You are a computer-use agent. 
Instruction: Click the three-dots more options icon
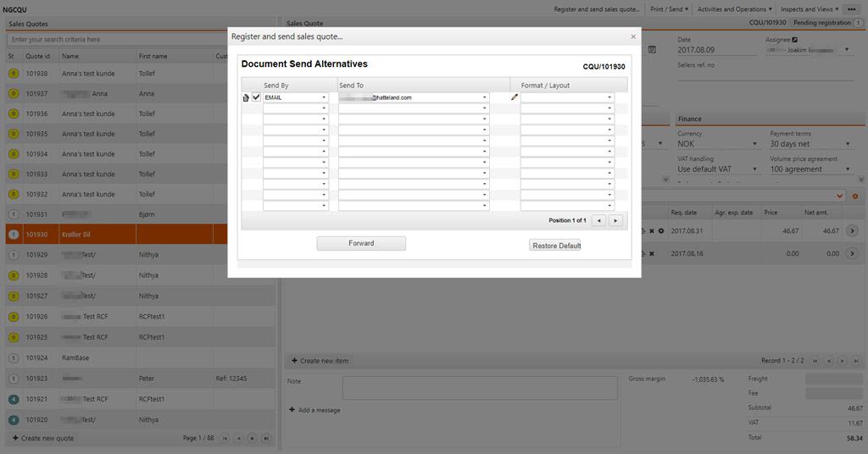click(x=852, y=9)
